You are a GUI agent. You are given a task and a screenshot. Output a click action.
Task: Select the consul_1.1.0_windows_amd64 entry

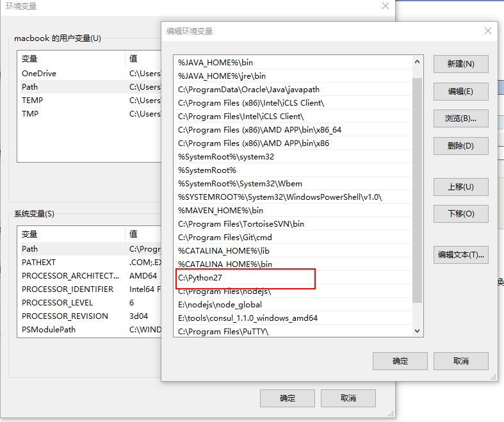pyautogui.click(x=293, y=318)
